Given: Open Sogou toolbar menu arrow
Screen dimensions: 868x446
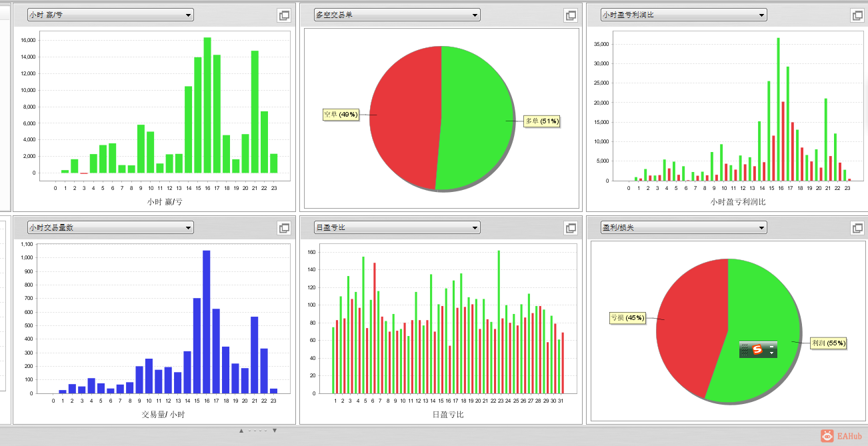Looking at the screenshot, I should (x=771, y=353).
